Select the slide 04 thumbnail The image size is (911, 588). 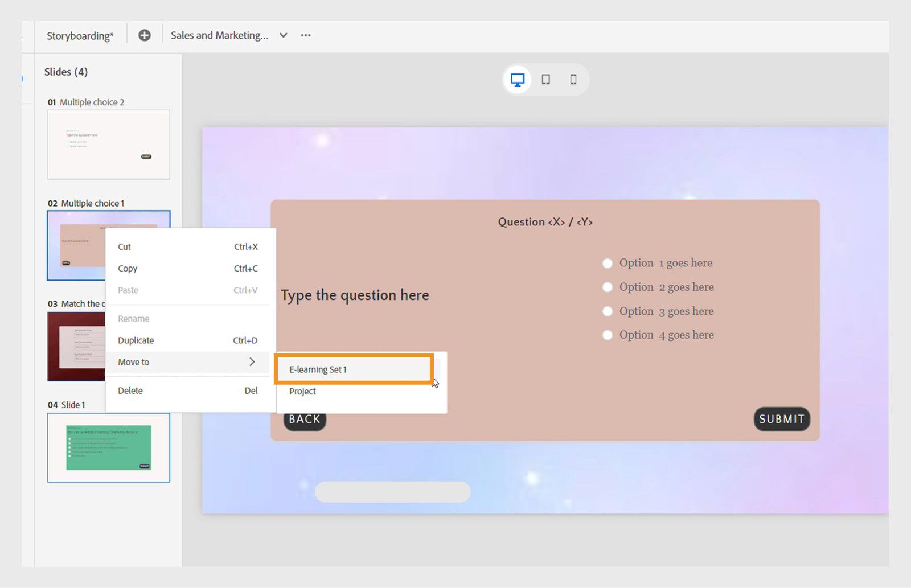coord(108,448)
